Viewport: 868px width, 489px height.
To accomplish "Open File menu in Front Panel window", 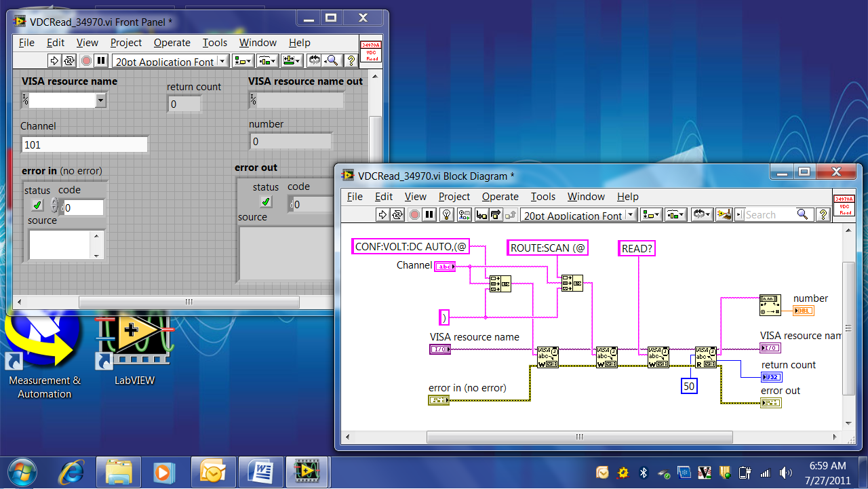I will [26, 42].
